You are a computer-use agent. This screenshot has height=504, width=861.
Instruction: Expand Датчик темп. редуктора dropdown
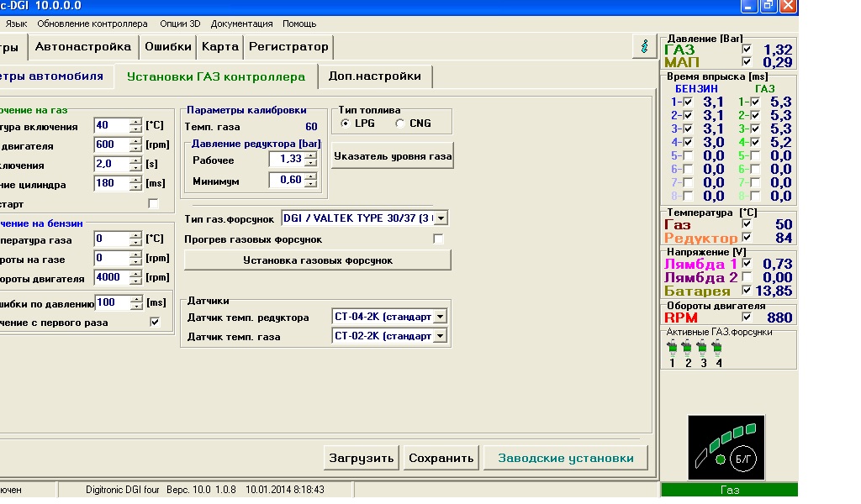pyautogui.click(x=440, y=317)
